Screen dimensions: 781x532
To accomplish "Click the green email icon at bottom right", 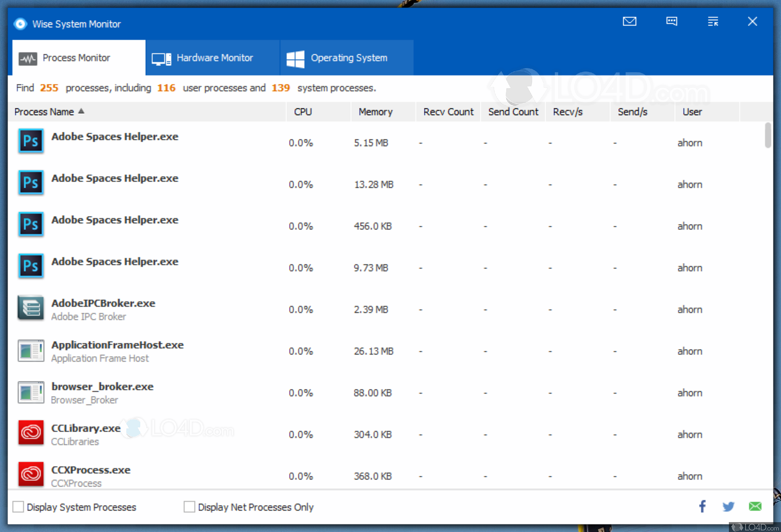I will point(755,507).
